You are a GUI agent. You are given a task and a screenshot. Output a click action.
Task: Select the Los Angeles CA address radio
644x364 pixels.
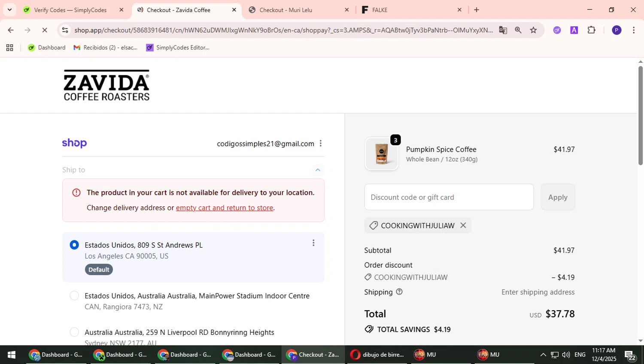point(74,245)
